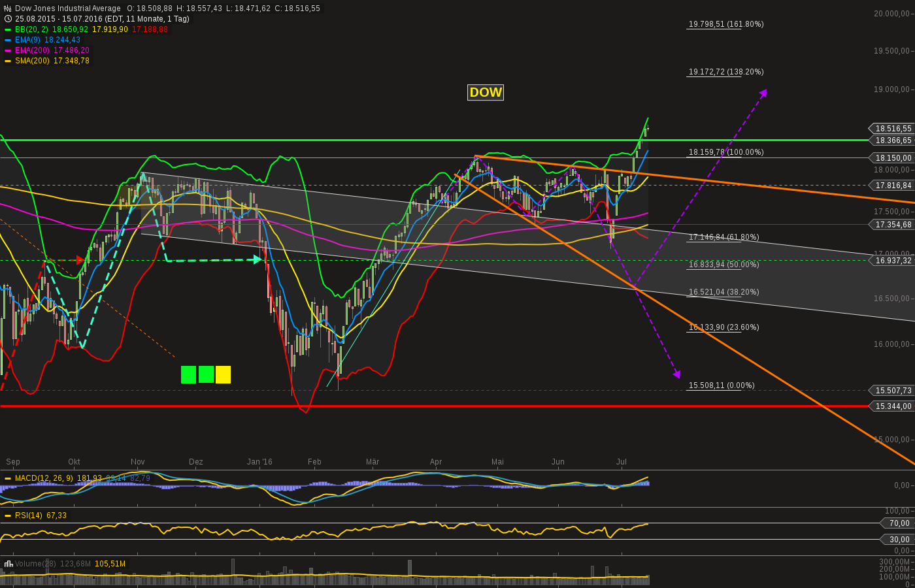The width and height of the screenshot is (915, 588).
Task: Click the 15.507,73 price tag
Action: tap(891, 391)
